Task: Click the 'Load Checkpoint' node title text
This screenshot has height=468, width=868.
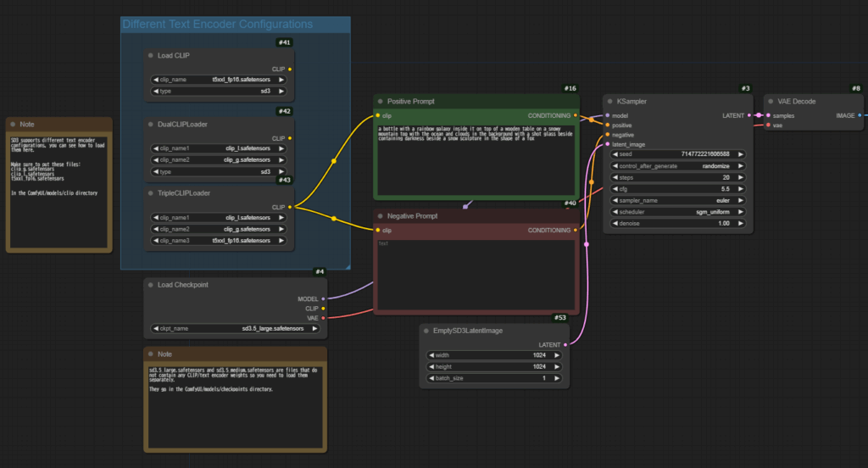Action: [183, 285]
